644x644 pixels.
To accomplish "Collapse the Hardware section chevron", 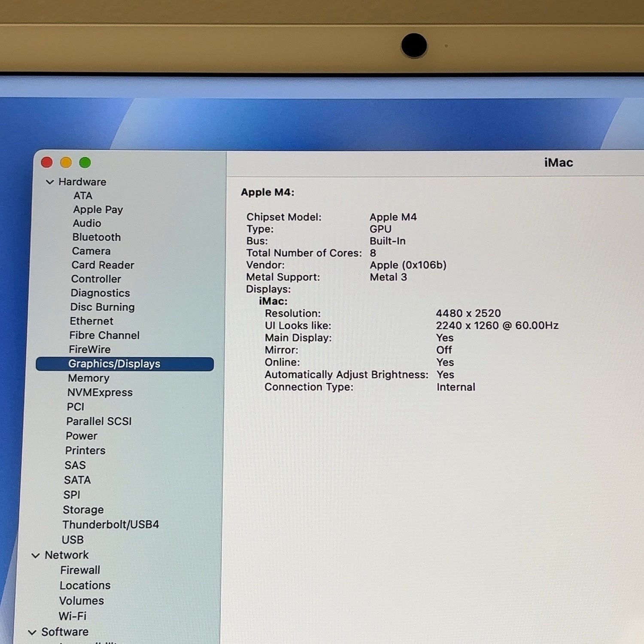I will coord(50,182).
